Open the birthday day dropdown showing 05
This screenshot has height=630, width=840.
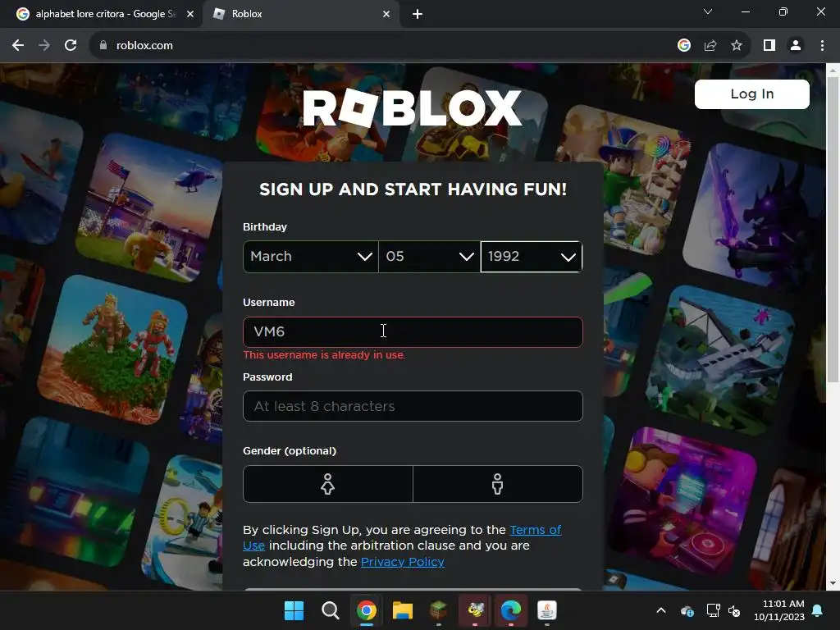[x=430, y=257]
